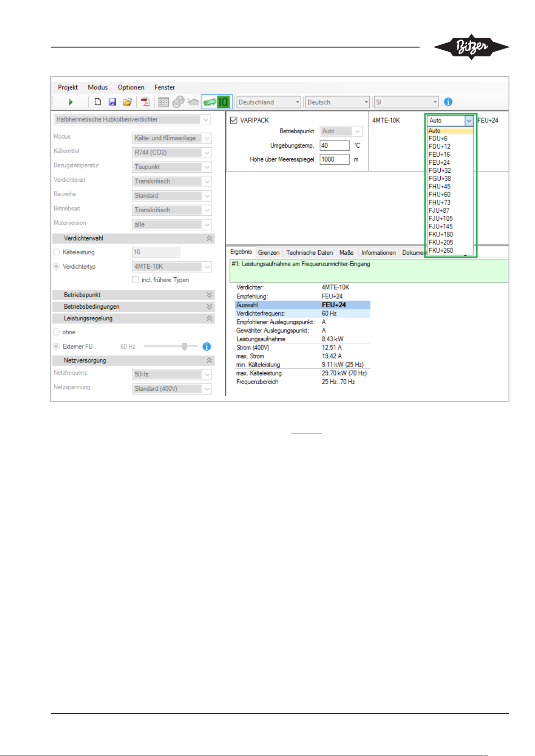Click the Umgebungstemp. input field

click(334, 145)
